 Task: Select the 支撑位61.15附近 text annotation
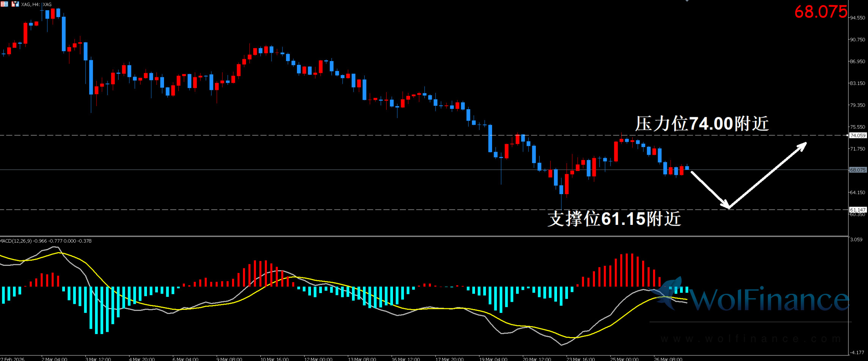(614, 219)
